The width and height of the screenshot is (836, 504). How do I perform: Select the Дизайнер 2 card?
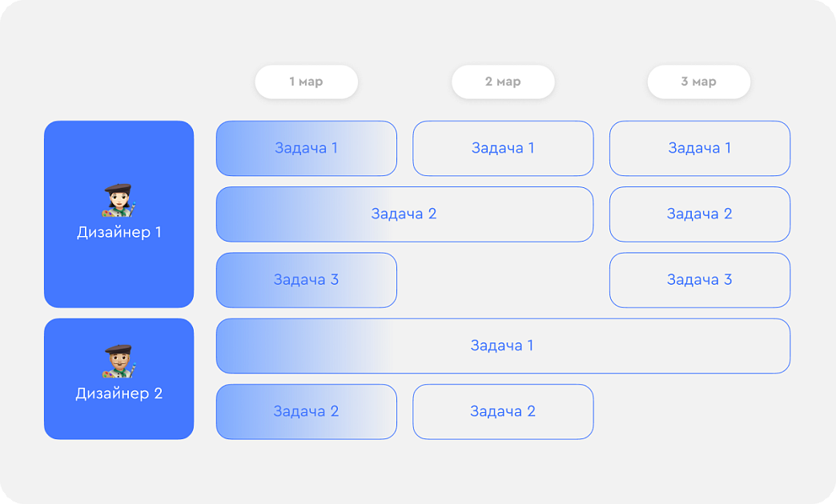click(119, 378)
